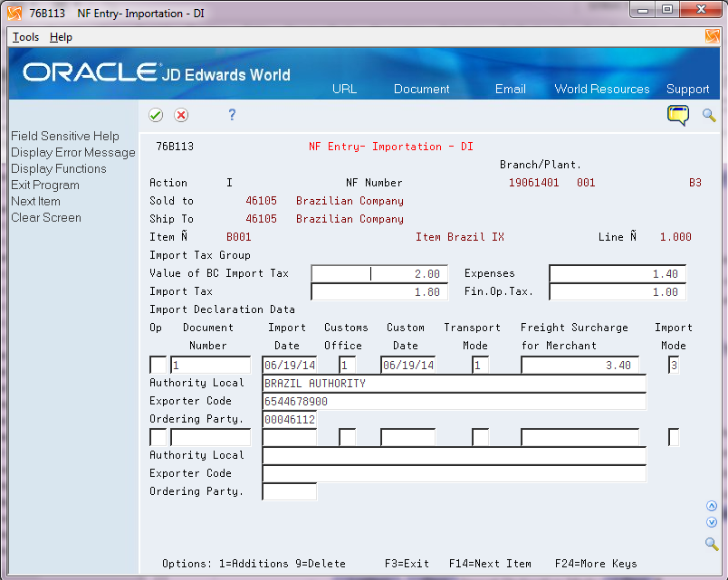The height and width of the screenshot is (580, 728).
Task: Open the Document link in banner
Action: coord(422,89)
